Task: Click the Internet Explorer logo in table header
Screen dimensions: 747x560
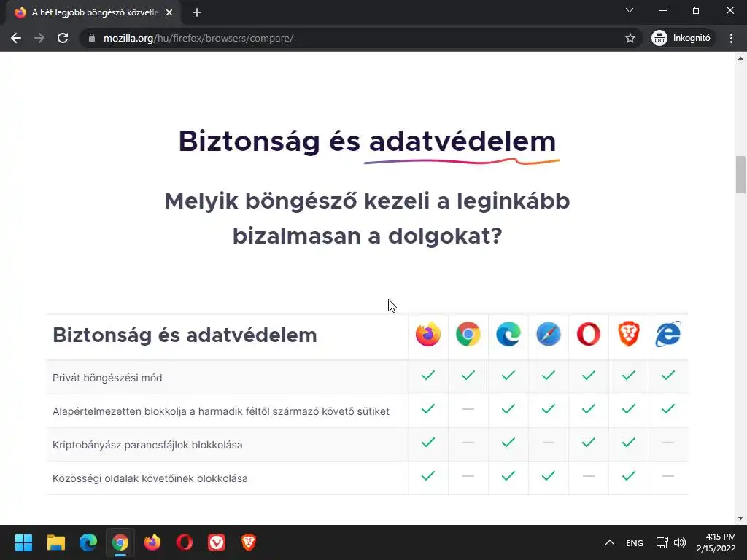Action: click(668, 334)
